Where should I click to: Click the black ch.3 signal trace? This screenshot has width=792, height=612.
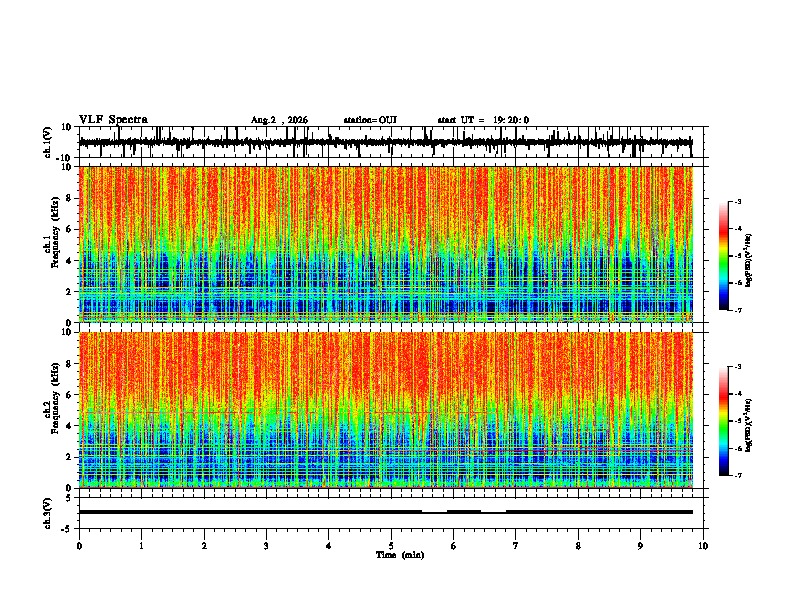[385, 512]
